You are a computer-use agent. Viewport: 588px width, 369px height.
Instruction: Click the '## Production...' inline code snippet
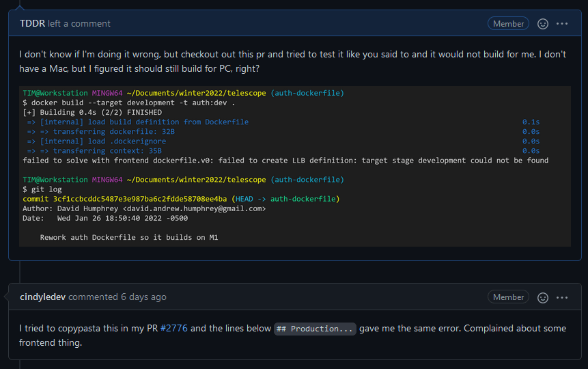coord(315,329)
